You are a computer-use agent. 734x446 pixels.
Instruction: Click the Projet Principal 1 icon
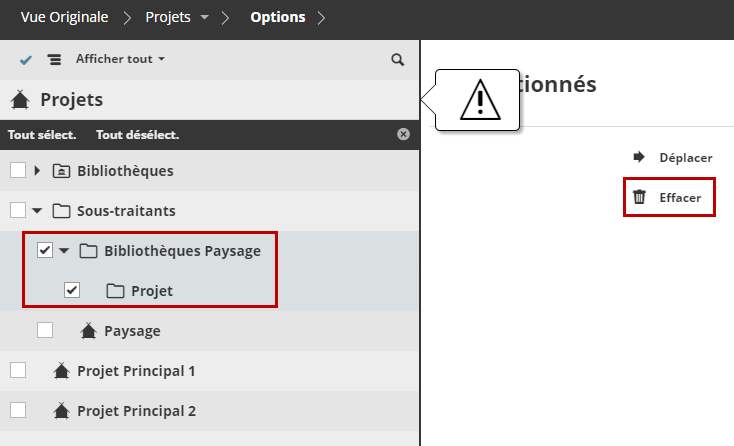[x=61, y=371]
